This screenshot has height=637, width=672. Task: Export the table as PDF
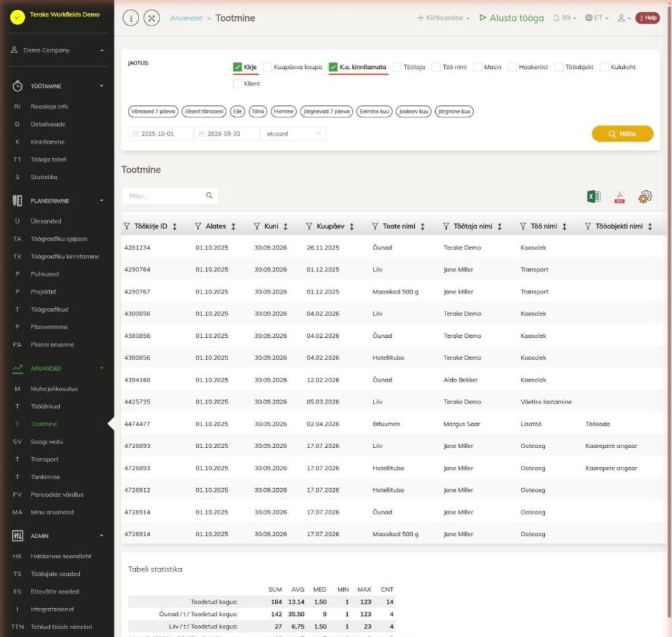point(619,197)
